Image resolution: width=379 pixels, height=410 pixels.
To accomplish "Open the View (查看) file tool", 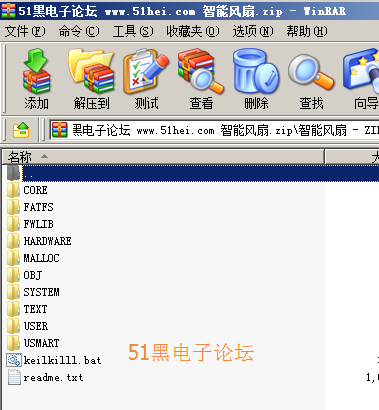I will click(201, 79).
